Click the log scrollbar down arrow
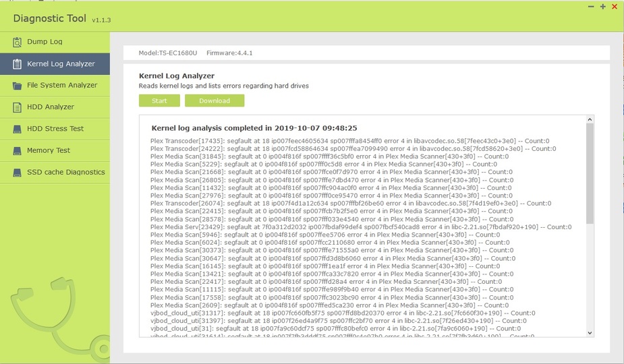 coord(590,333)
